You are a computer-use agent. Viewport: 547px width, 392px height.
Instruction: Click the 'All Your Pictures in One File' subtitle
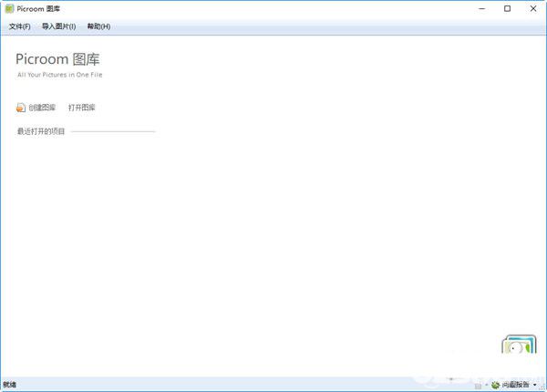click(60, 75)
